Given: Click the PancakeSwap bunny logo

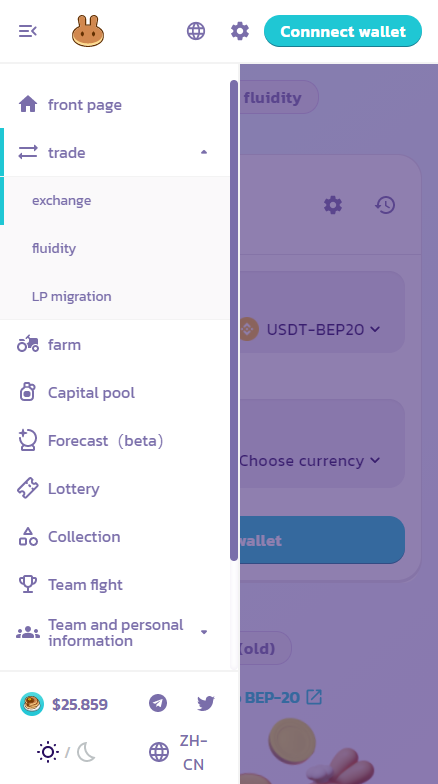Looking at the screenshot, I should click(x=88, y=31).
